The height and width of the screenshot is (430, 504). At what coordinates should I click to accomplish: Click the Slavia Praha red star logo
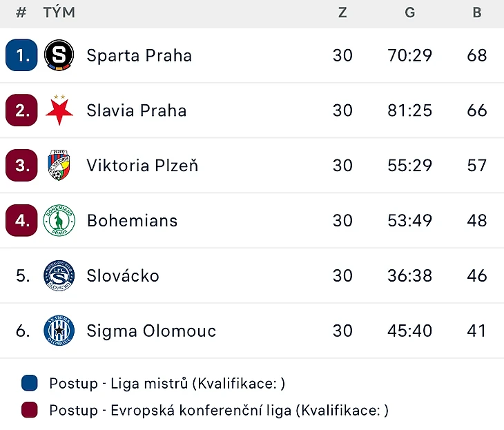(x=59, y=110)
